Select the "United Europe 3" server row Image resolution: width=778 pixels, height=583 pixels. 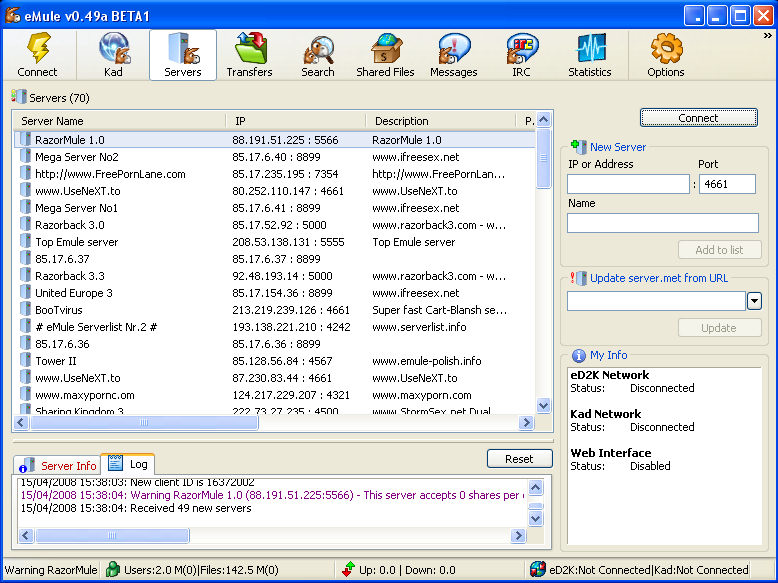[x=275, y=293]
